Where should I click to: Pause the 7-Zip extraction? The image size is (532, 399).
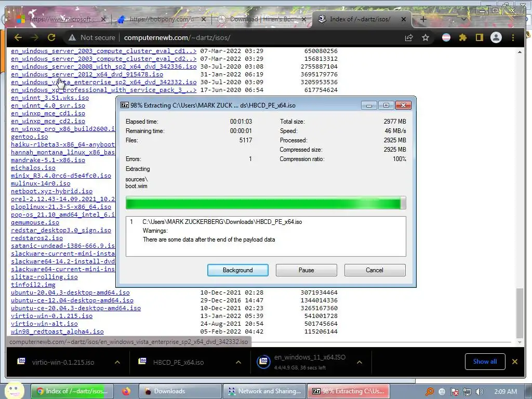pos(307,270)
